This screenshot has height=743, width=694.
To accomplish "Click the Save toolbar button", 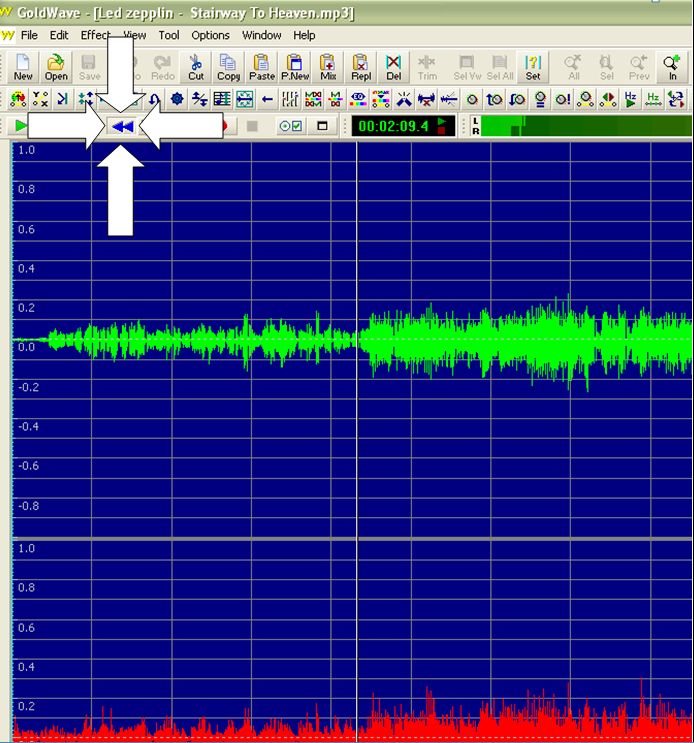I will click(89, 67).
